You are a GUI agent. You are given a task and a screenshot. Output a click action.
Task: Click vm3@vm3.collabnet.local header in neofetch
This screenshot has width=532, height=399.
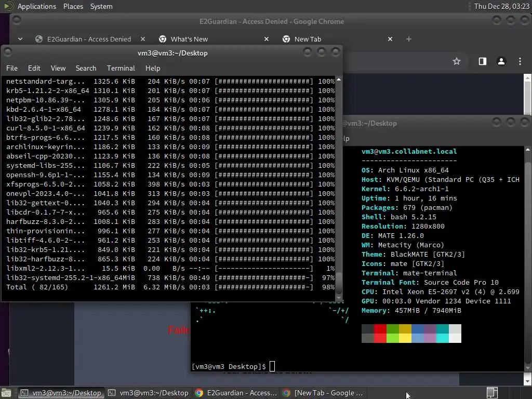409,151
